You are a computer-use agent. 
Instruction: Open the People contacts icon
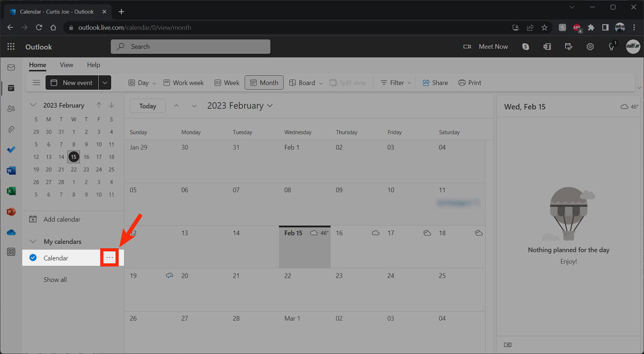point(11,109)
